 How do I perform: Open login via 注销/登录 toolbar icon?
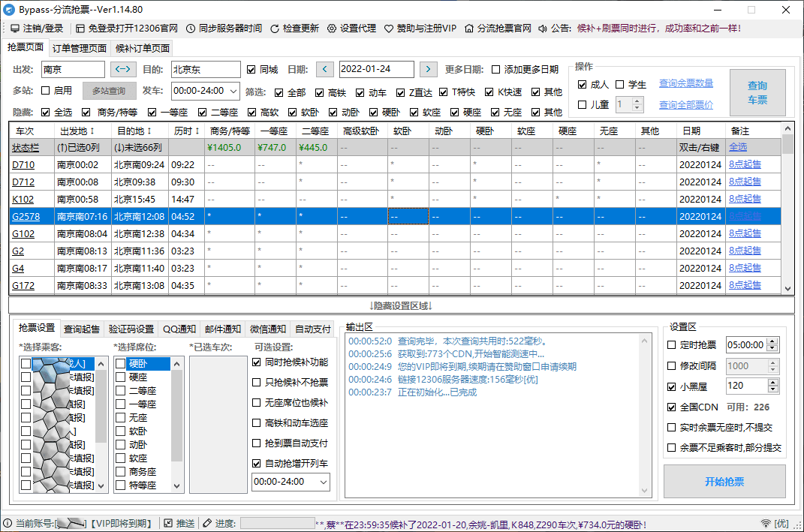37,29
